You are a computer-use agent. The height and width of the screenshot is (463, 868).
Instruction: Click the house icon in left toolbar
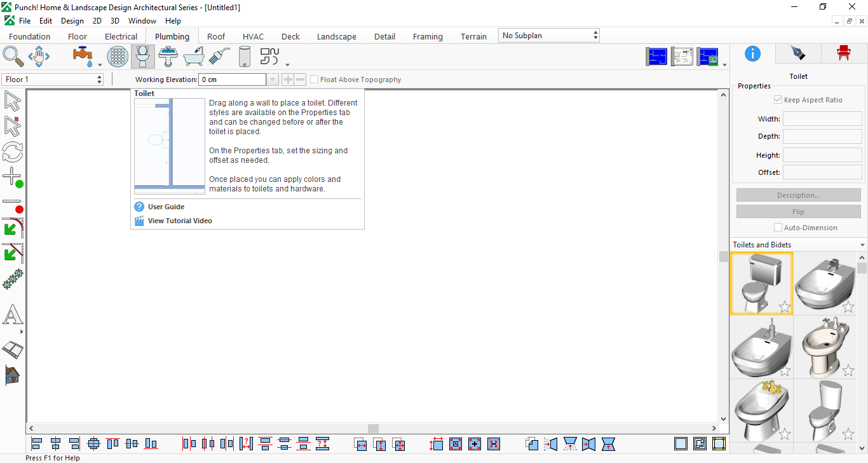13,375
